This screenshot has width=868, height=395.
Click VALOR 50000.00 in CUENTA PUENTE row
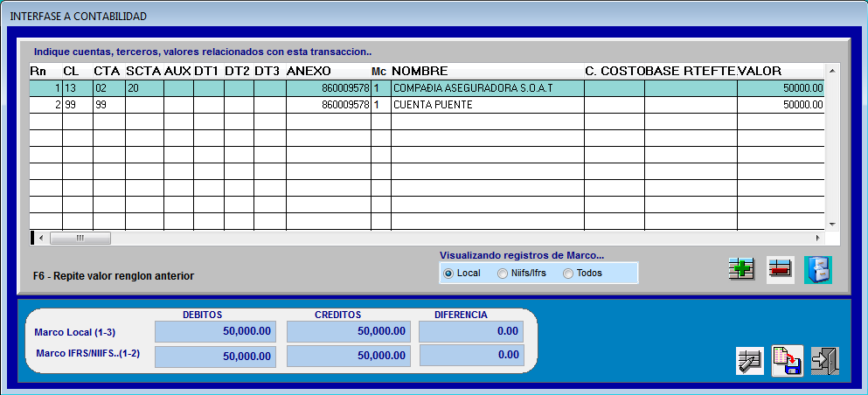(x=781, y=105)
